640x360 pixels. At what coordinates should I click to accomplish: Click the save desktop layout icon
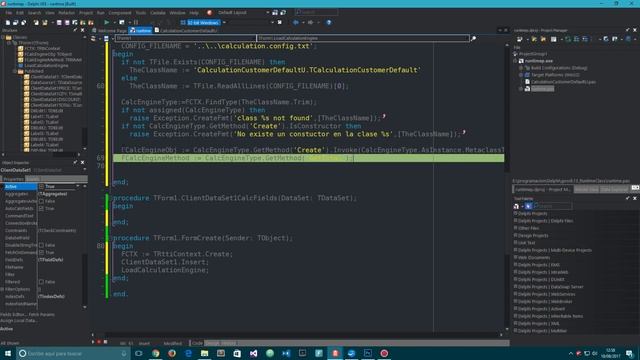click(x=275, y=13)
